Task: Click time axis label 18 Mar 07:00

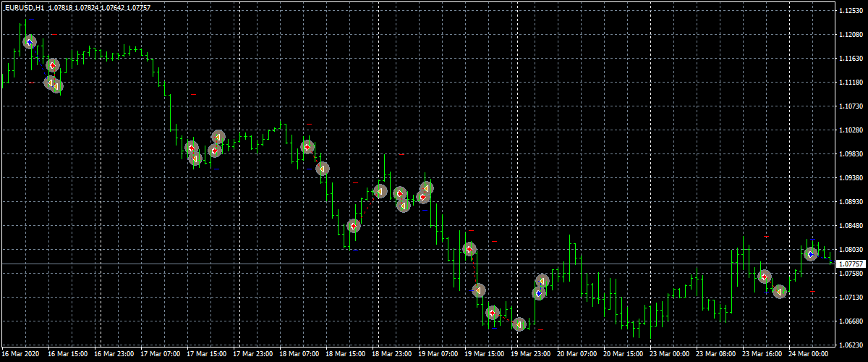Action: [x=300, y=355]
